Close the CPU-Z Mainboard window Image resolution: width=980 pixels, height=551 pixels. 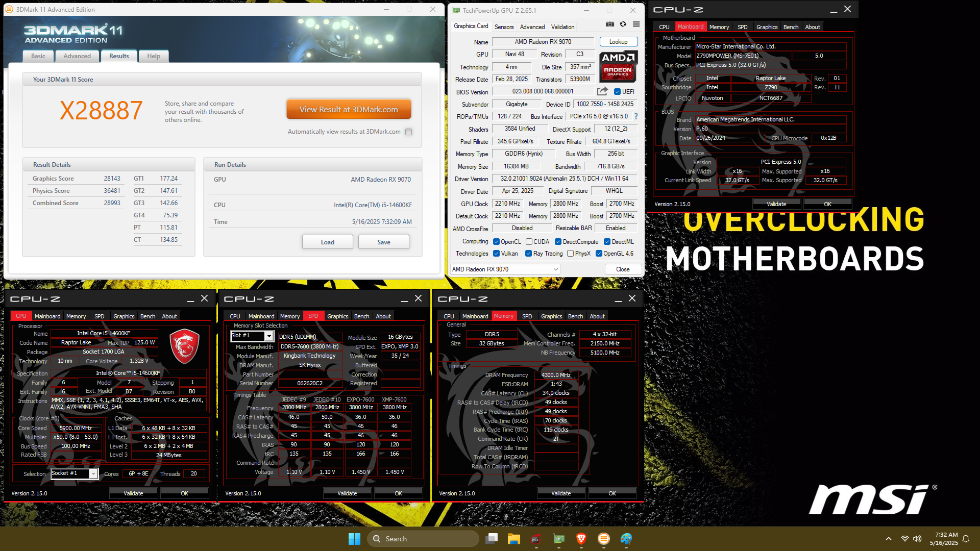coord(848,9)
